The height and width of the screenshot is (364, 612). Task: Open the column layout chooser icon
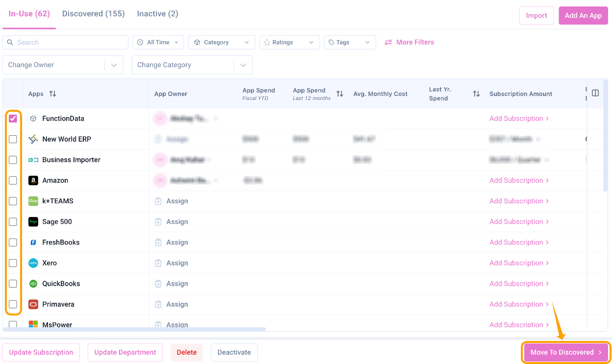[x=595, y=93]
